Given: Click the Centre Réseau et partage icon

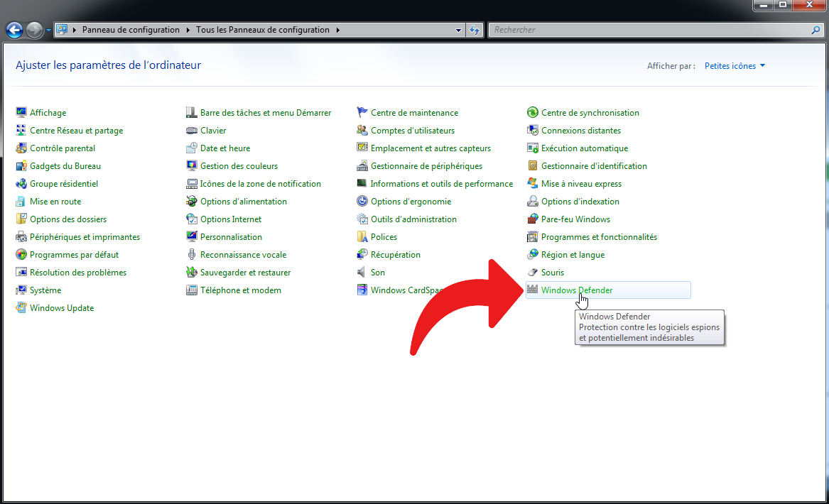Looking at the screenshot, I should tap(21, 131).
